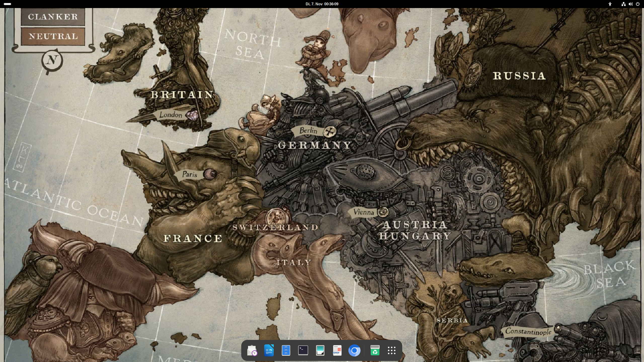644x362 pixels.
Task: Click the wired network status icon
Action: click(x=623, y=4)
